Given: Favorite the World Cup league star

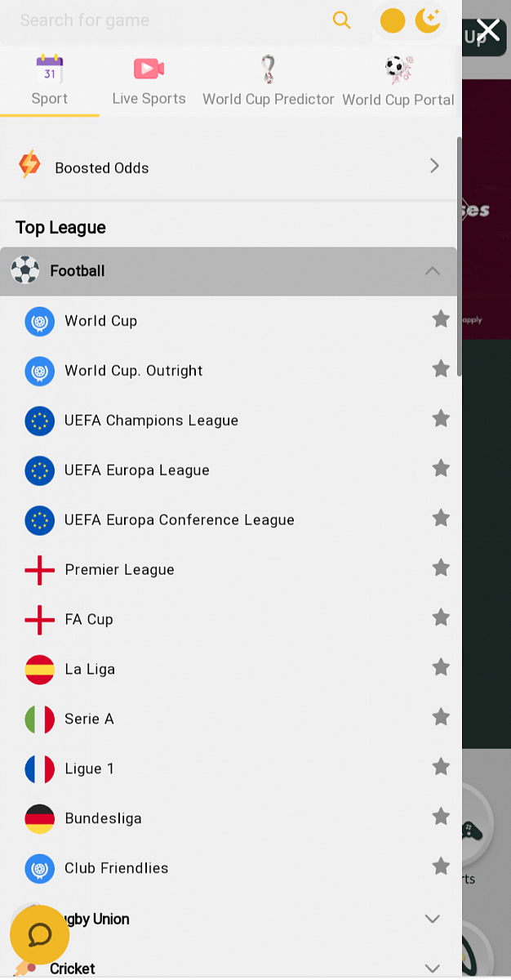Looking at the screenshot, I should (x=441, y=319).
